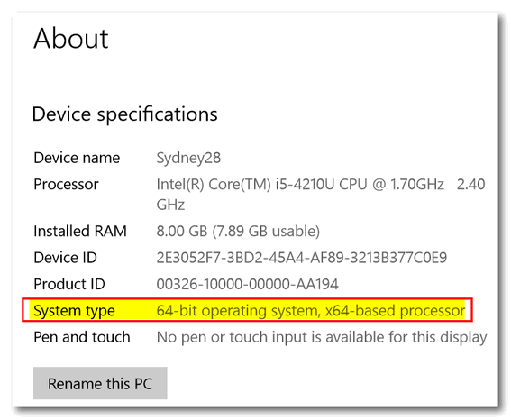Click the Rename this PC button
511x420 pixels.
click(100, 383)
